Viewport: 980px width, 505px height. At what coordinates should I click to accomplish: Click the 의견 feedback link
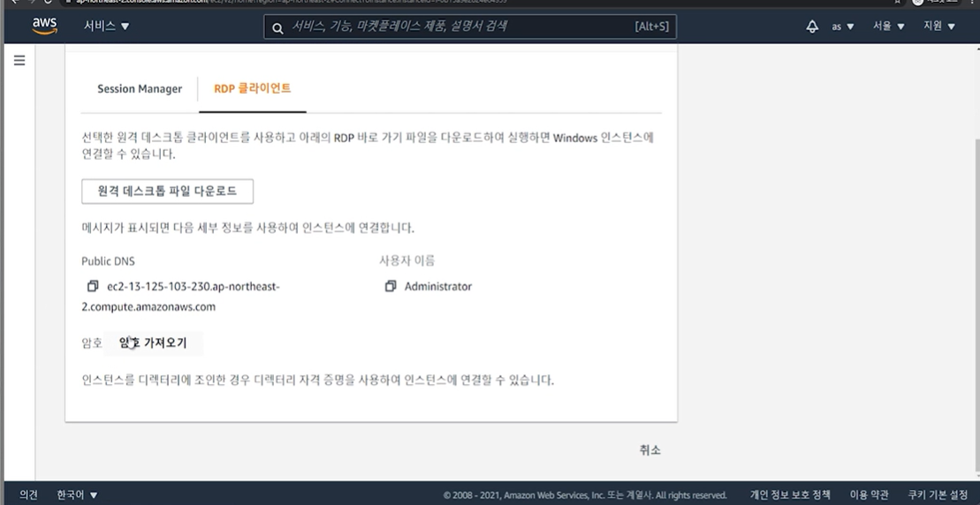(28, 495)
